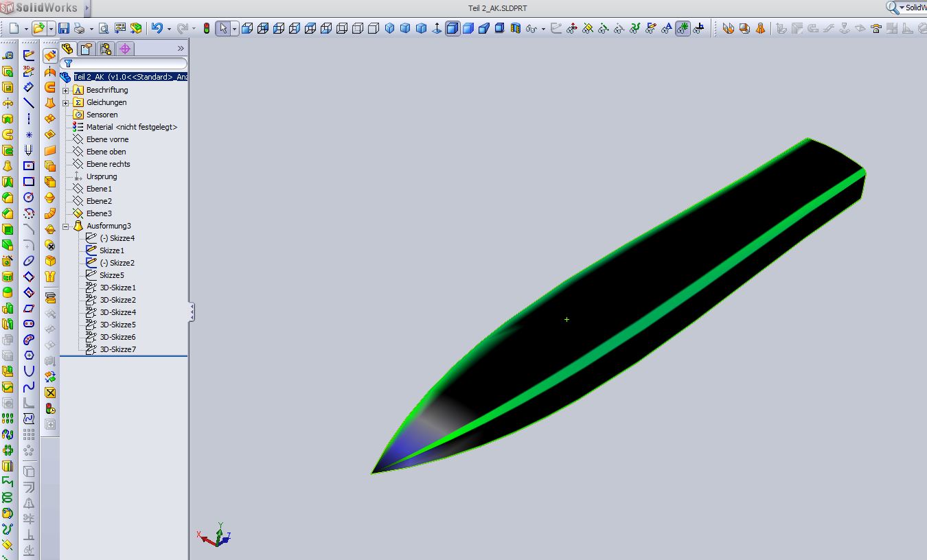
Task: Expand the SolidWorks menu flyout arrow
Action: click(87, 8)
